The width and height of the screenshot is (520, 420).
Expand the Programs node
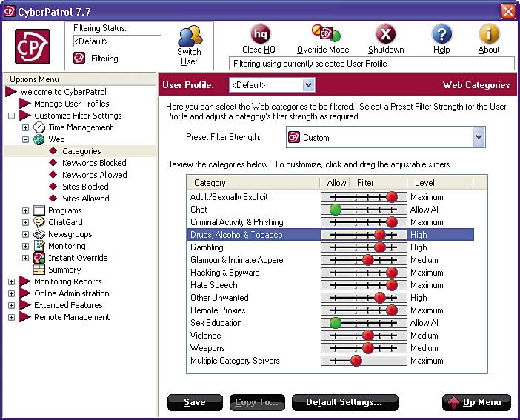25,210
